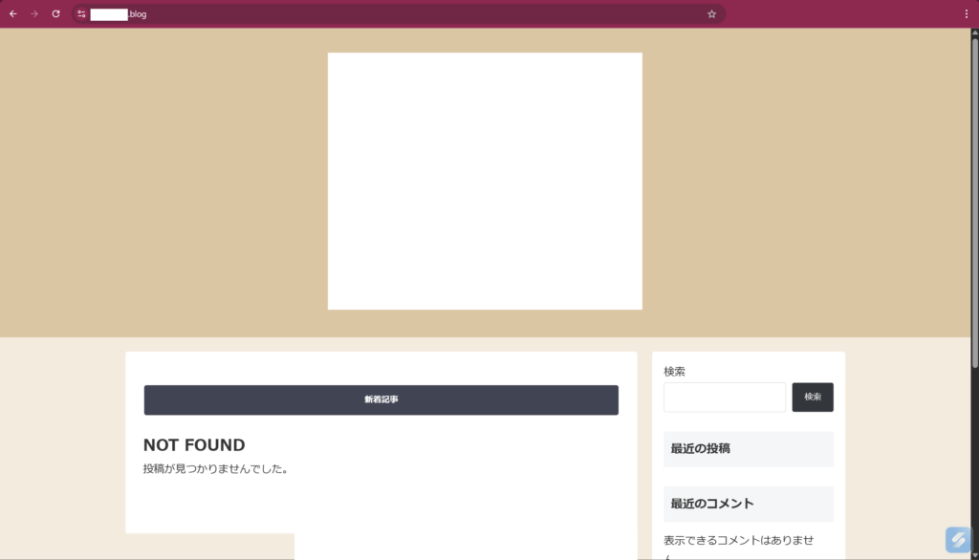Click the floating blue S widget icon
The height and width of the screenshot is (560, 979).
[x=958, y=540]
